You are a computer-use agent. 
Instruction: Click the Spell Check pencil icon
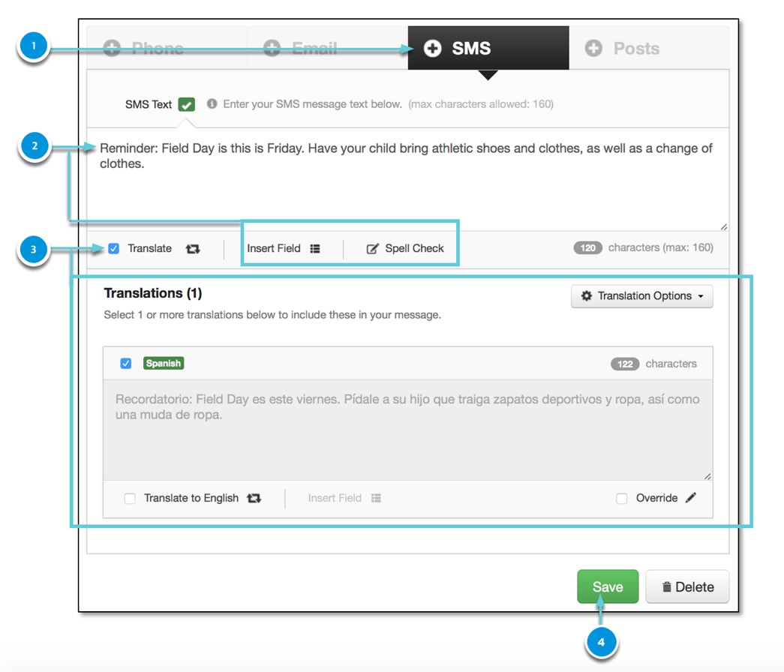[x=372, y=249]
